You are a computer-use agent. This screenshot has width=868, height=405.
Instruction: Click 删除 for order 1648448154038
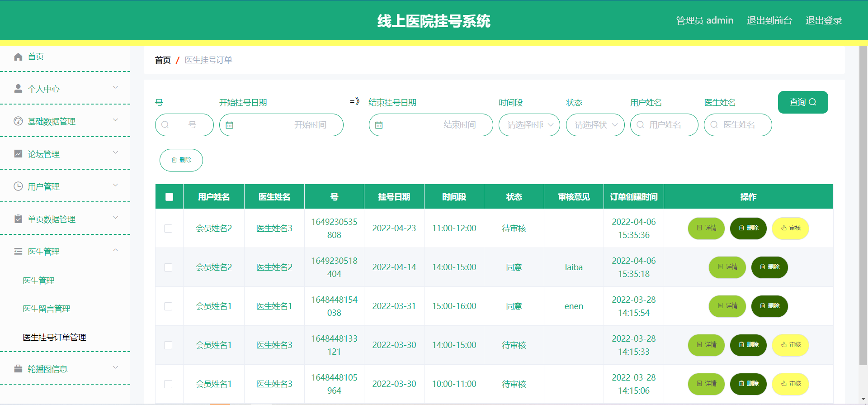pos(769,306)
